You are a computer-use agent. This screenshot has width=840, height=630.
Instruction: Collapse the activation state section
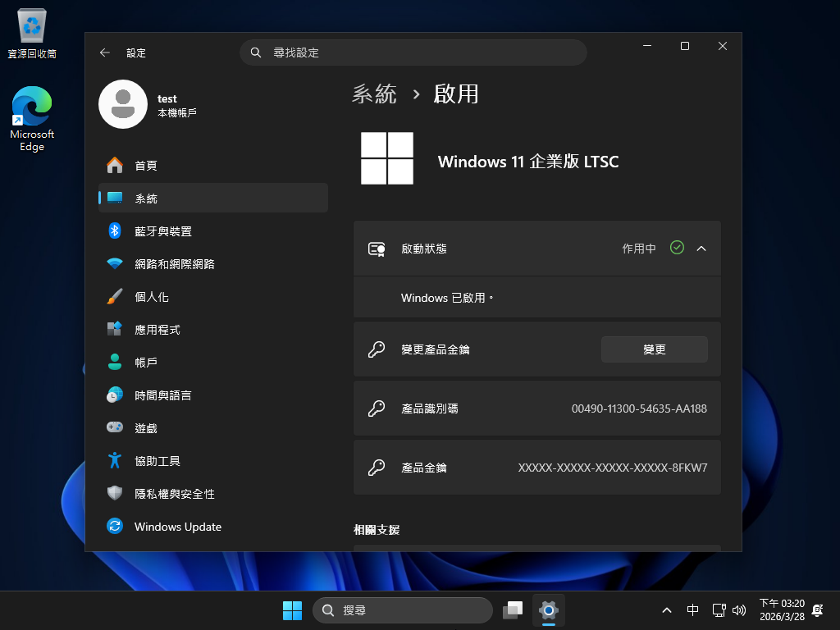(x=701, y=249)
